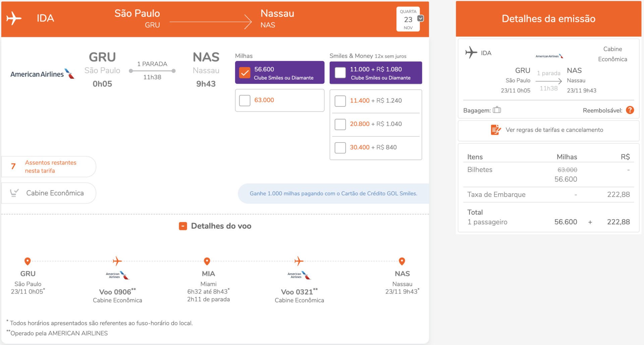
Task: Click the American Airlines logo in flight row
Action: [x=42, y=74]
